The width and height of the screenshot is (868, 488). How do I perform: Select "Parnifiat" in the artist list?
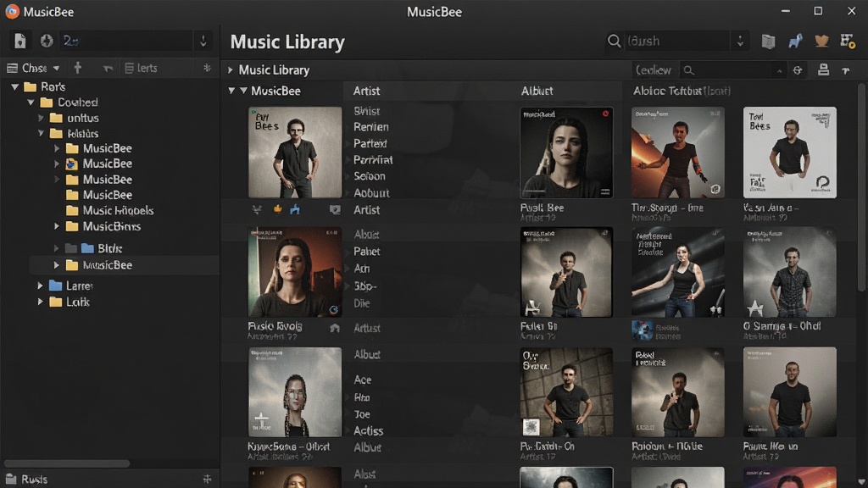373,160
